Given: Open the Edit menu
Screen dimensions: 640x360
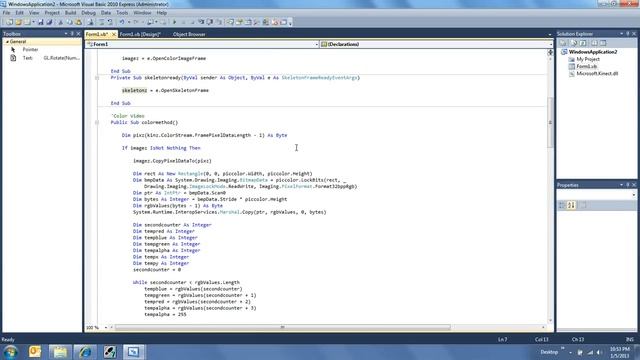Looking at the screenshot, I should (x=19, y=13).
